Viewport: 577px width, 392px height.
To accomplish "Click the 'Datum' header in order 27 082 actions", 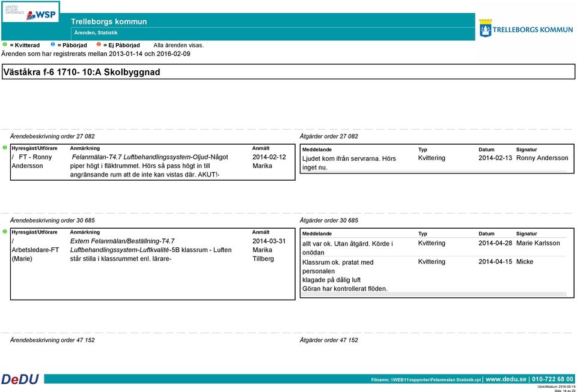I will point(486,149).
